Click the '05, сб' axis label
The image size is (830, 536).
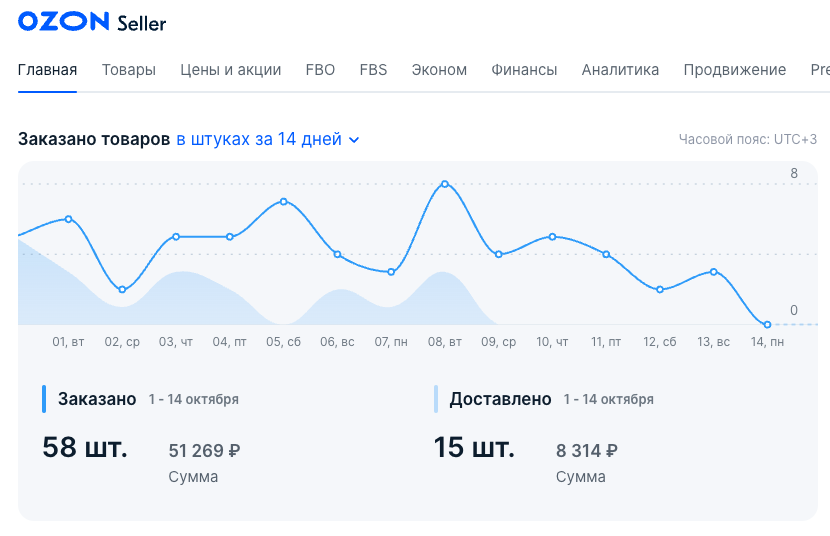pyautogui.click(x=284, y=342)
